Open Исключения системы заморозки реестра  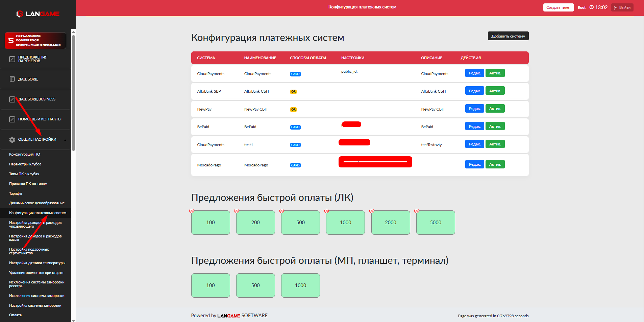37,284
